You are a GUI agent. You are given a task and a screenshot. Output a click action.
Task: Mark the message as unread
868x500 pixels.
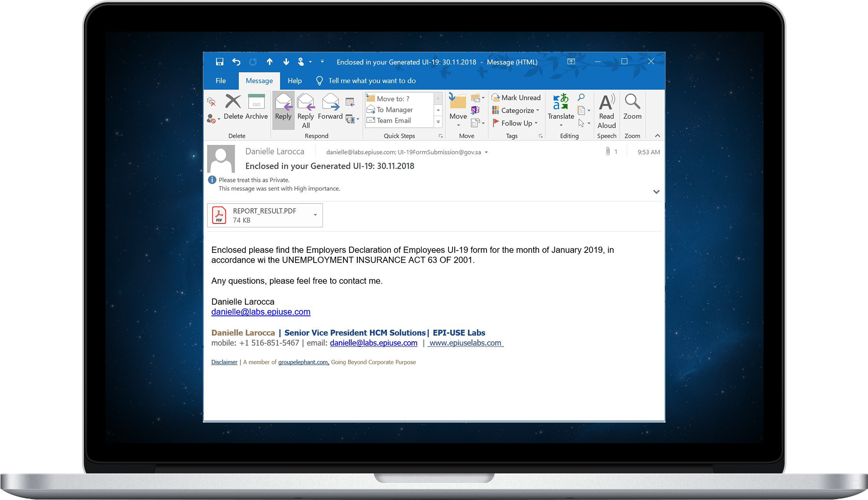tap(516, 98)
